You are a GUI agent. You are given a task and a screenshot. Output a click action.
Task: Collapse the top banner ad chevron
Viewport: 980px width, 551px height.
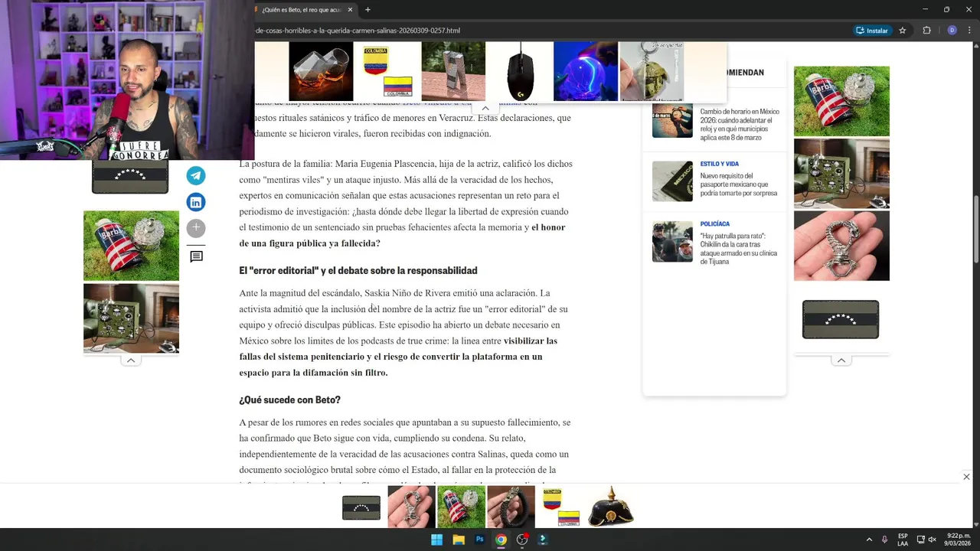pyautogui.click(x=485, y=108)
